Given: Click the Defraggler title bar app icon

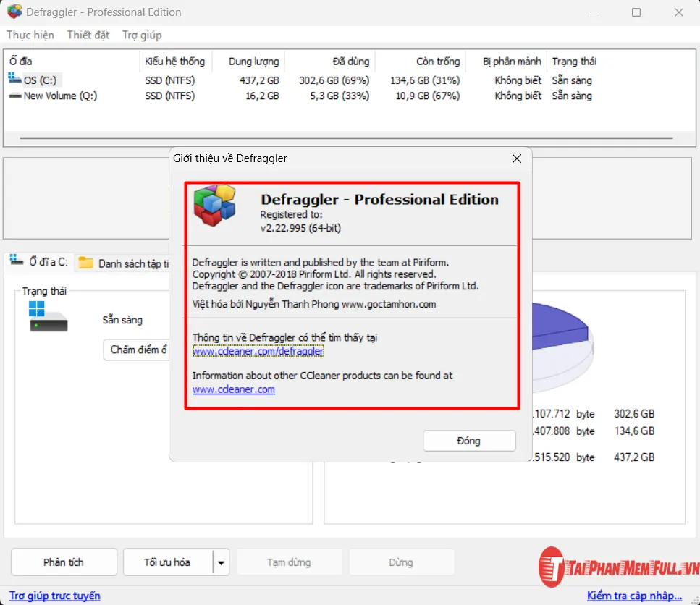Looking at the screenshot, I should point(14,12).
